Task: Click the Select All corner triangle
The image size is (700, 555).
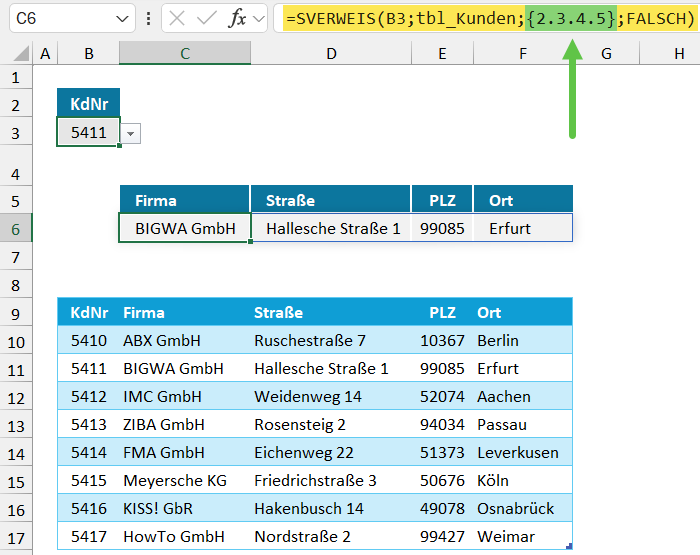Action: (x=16, y=54)
